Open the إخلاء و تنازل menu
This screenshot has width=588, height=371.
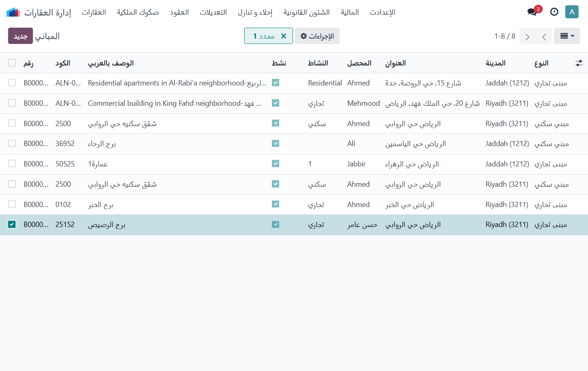click(255, 12)
